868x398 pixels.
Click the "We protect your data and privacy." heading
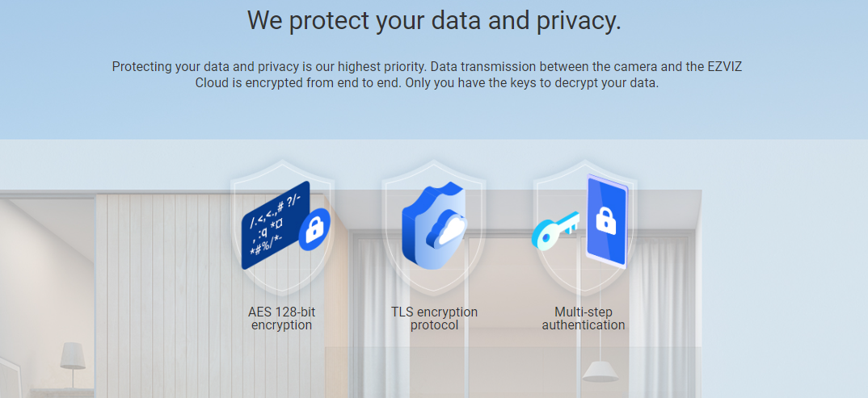pyautogui.click(x=434, y=20)
